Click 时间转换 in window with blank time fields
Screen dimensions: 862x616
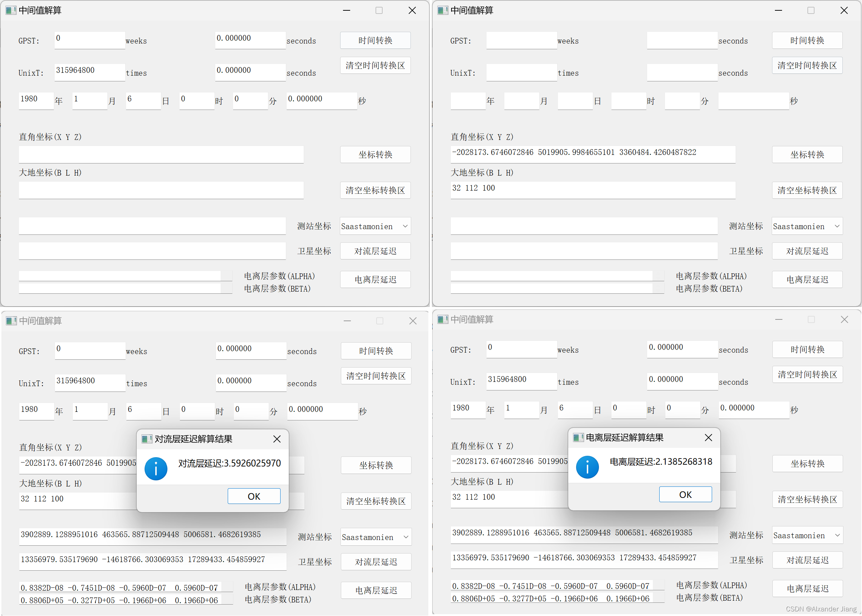[807, 40]
